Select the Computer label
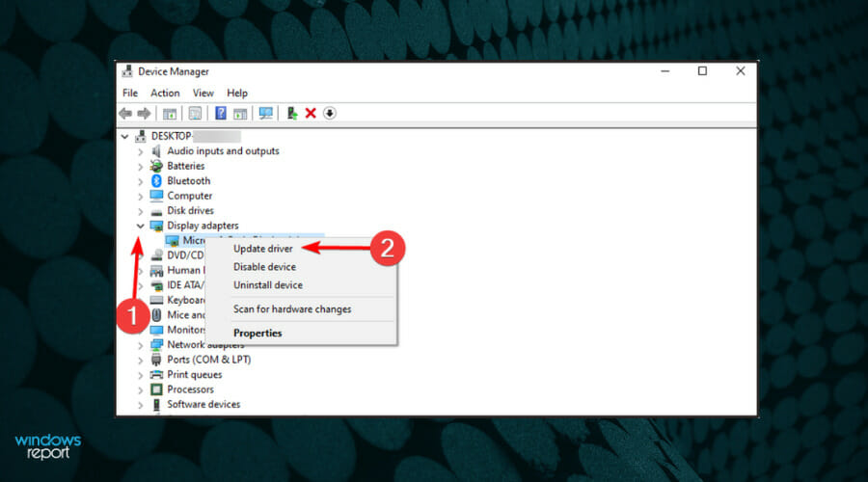This screenshot has height=482, width=868. (190, 196)
